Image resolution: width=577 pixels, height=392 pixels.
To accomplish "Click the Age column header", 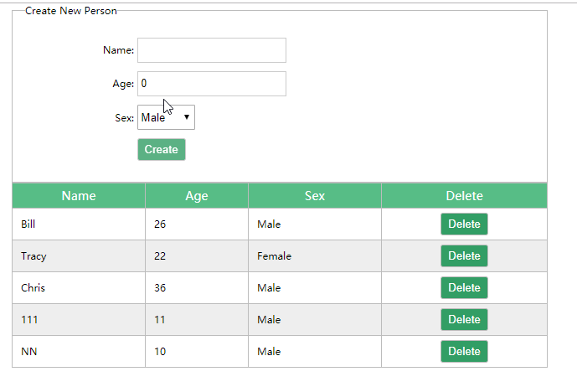I will coord(197,196).
